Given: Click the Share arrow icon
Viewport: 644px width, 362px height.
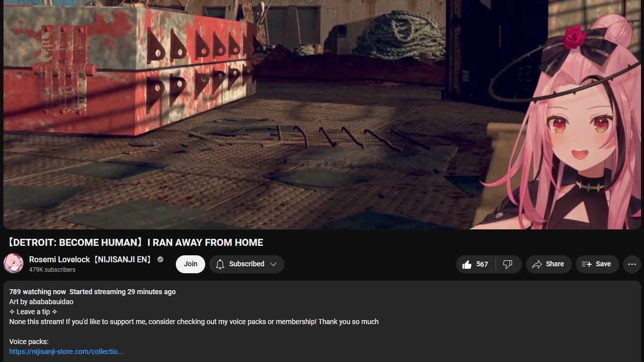Looking at the screenshot, I should tap(537, 264).
